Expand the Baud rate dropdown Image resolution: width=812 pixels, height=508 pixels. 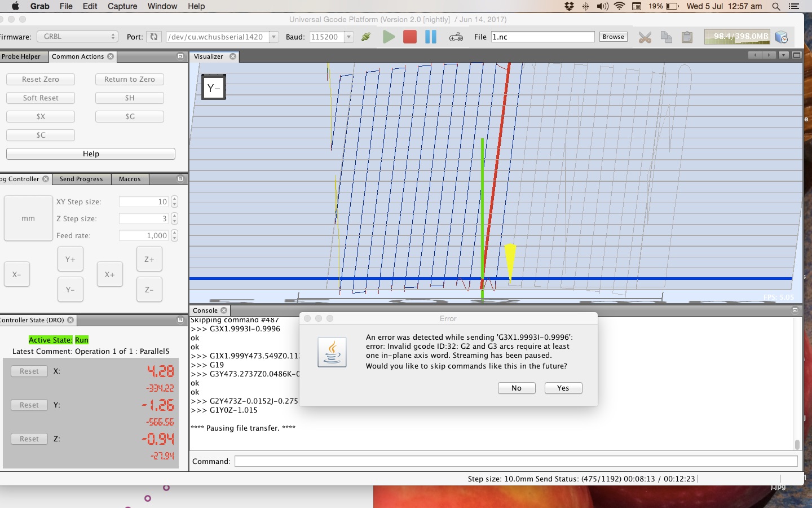pos(349,37)
